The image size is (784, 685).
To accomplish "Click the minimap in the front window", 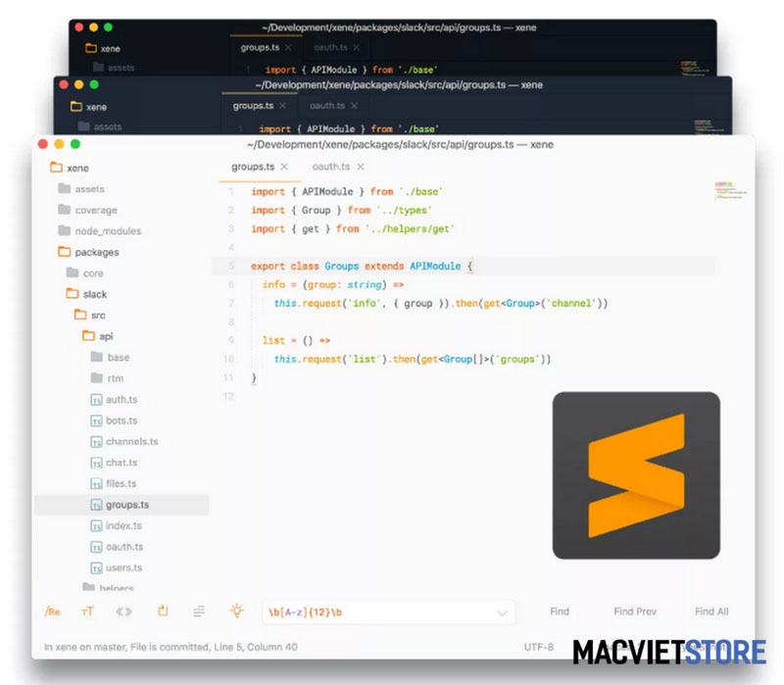I will pyautogui.click(x=730, y=191).
